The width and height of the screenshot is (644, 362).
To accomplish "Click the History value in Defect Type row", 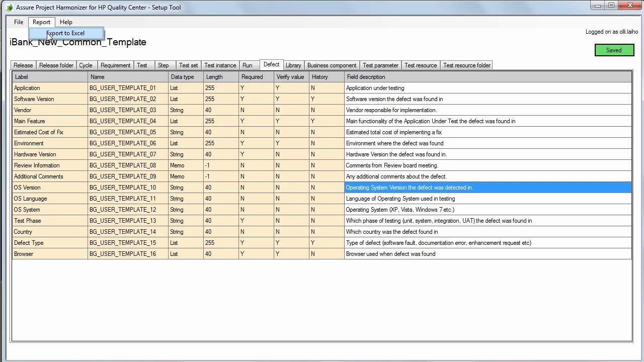I will point(327,243).
